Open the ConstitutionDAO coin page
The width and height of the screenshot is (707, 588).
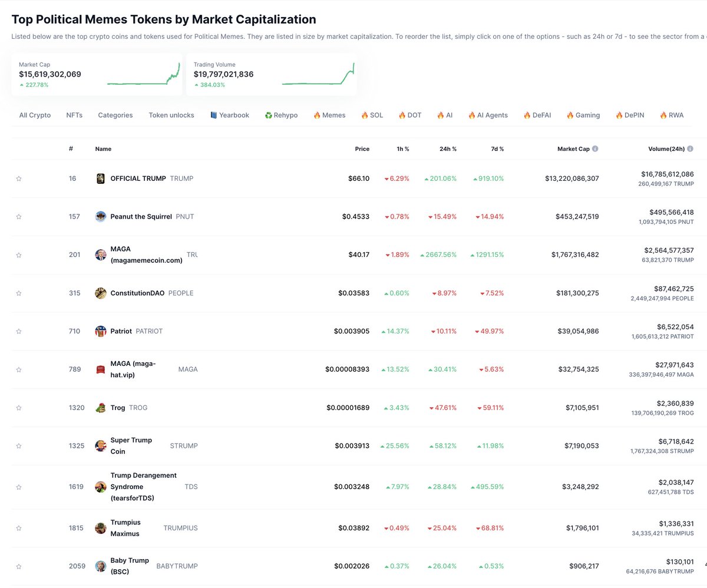click(x=137, y=293)
